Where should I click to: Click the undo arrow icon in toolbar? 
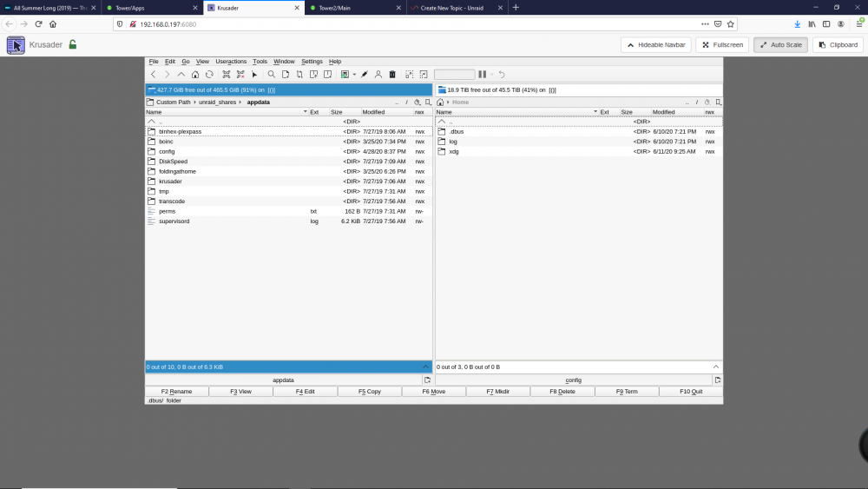coord(502,74)
